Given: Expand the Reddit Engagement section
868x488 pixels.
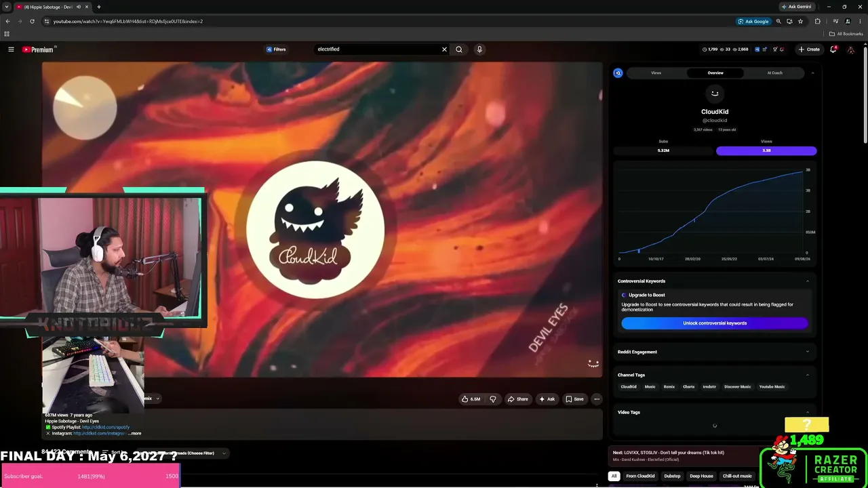Looking at the screenshot, I should 807,352.
